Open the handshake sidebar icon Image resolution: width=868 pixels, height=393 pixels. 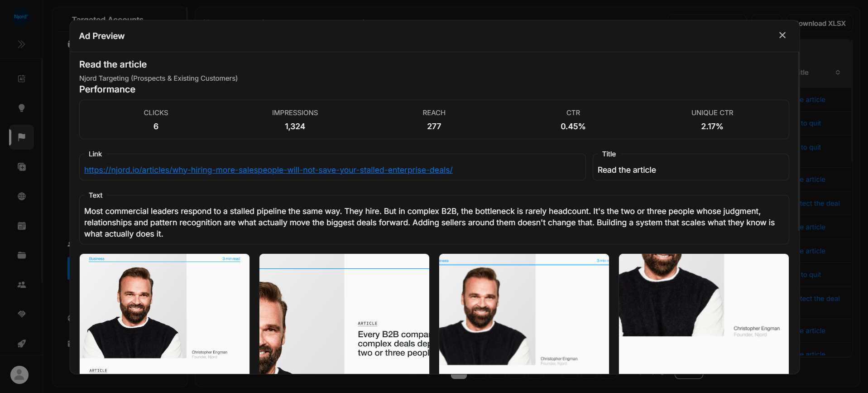click(21, 314)
